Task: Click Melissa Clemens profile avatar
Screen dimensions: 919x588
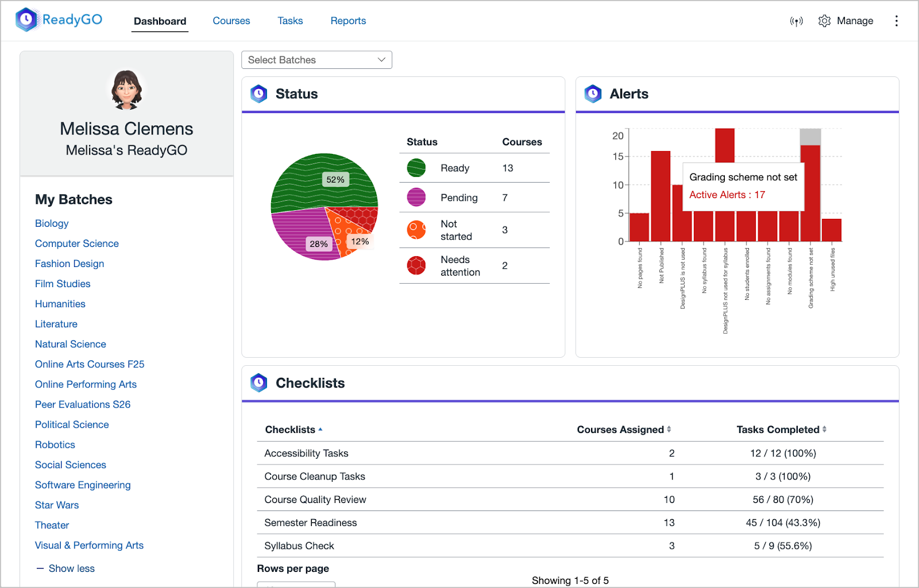Action: [126, 90]
